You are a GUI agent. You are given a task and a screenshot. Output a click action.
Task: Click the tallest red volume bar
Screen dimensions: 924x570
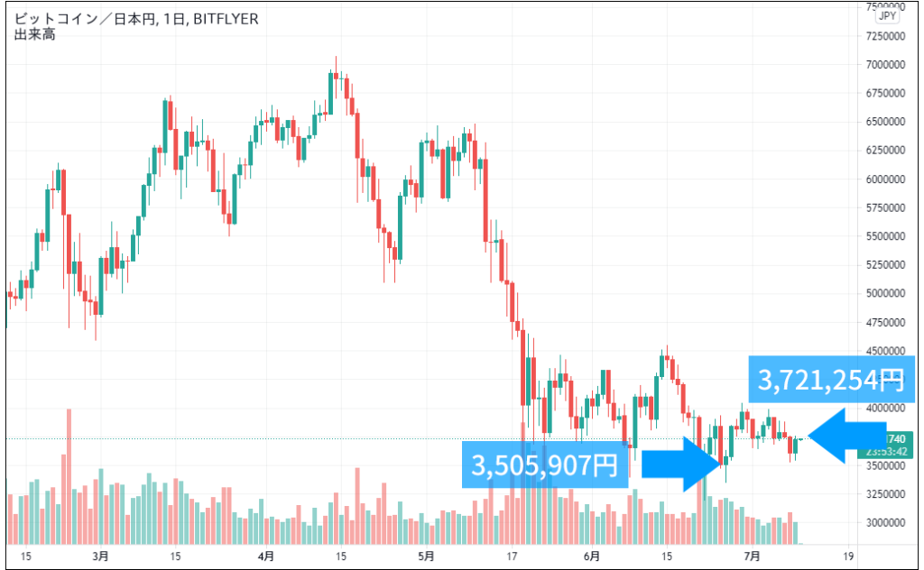[x=69, y=478]
